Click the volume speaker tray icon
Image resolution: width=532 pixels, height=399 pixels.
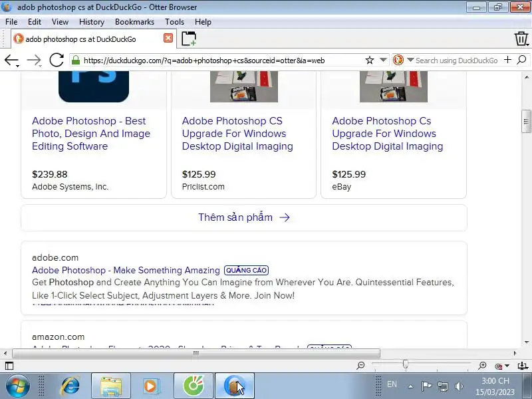pyautogui.click(x=459, y=386)
